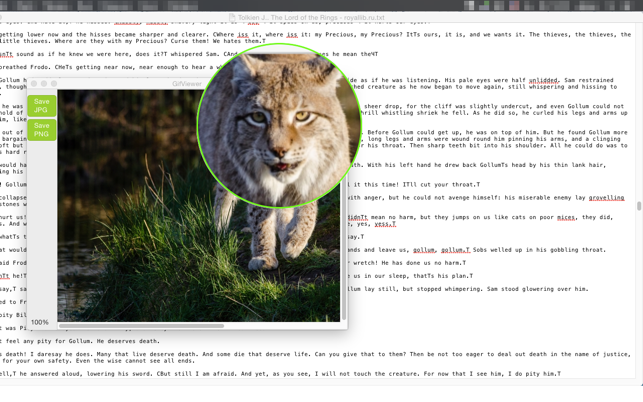Zoom the GifViewer window with the third title button
The image size is (643, 402).
(54, 84)
